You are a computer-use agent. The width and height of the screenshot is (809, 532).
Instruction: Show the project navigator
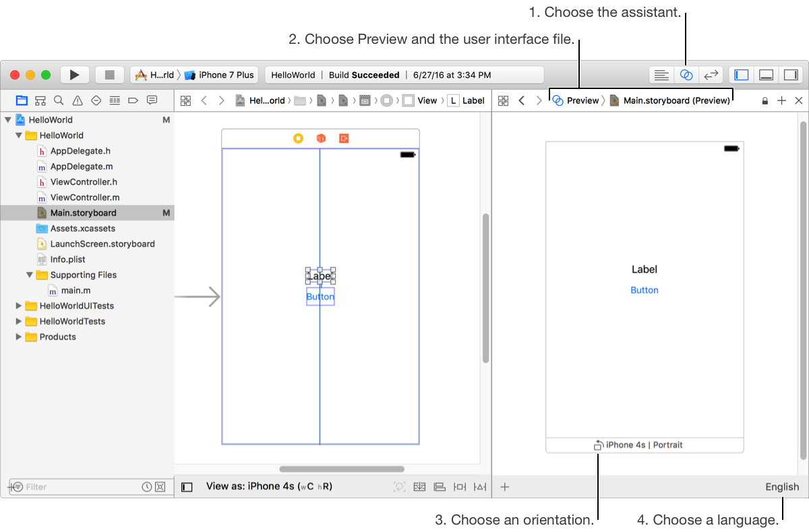pyautogui.click(x=22, y=100)
